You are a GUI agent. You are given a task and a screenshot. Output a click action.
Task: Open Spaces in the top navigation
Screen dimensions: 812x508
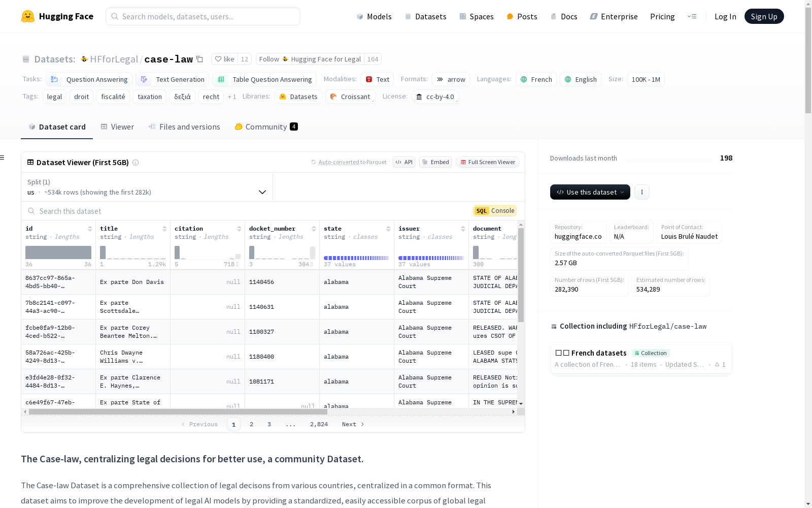pos(477,16)
